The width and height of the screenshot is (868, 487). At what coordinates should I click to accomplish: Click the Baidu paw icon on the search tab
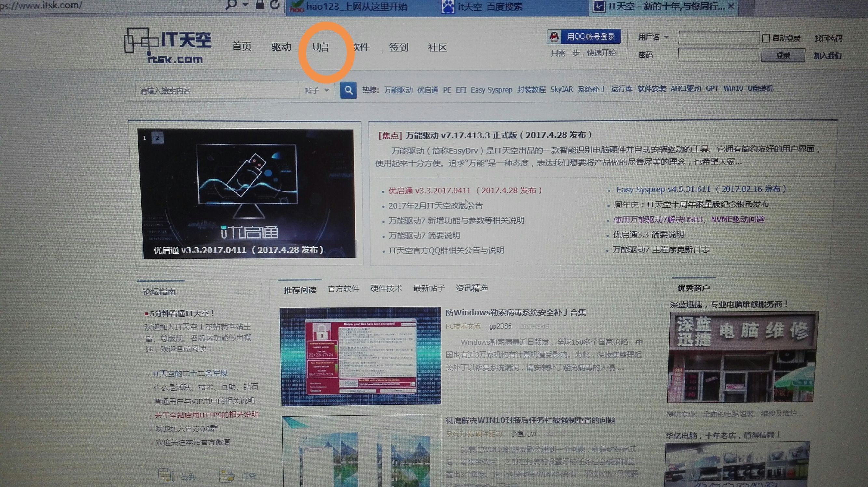tap(448, 6)
